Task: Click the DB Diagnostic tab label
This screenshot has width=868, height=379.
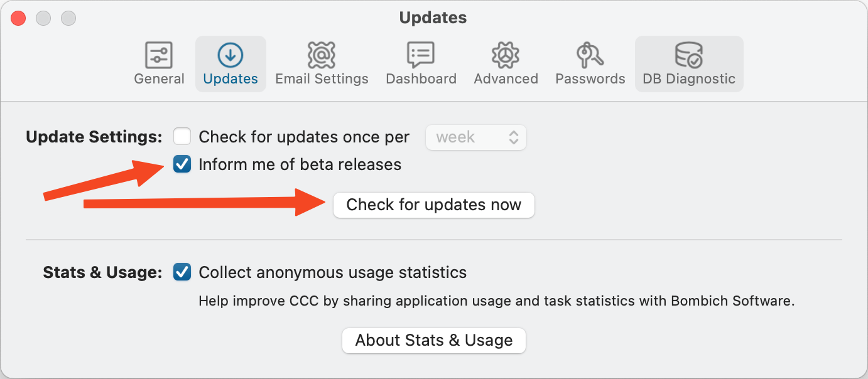Action: (x=688, y=79)
